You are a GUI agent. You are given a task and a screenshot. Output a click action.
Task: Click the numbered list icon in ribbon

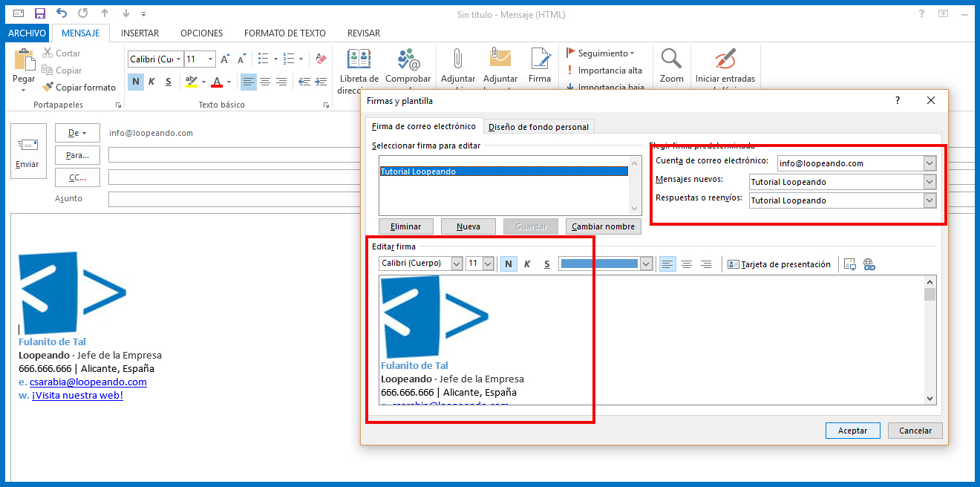(288, 59)
